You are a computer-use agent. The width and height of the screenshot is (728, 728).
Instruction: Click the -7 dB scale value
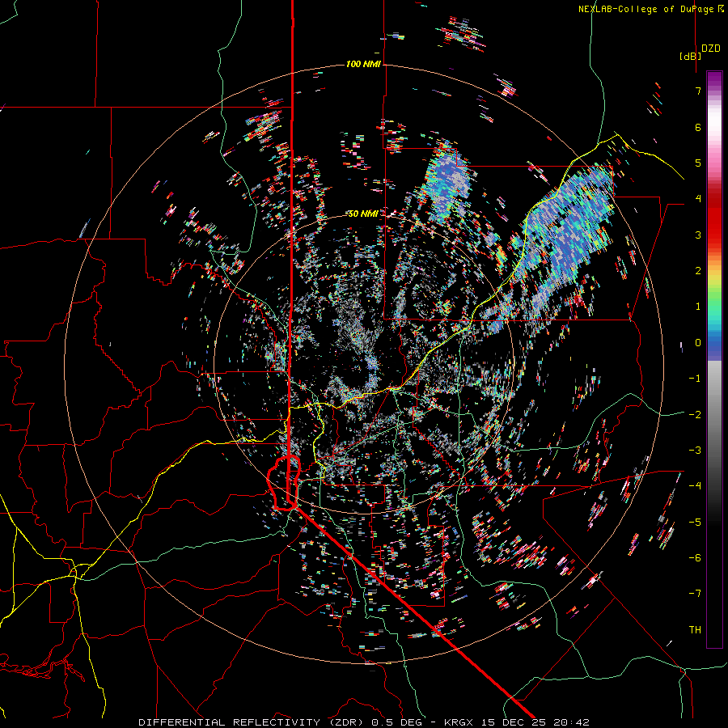tap(695, 594)
